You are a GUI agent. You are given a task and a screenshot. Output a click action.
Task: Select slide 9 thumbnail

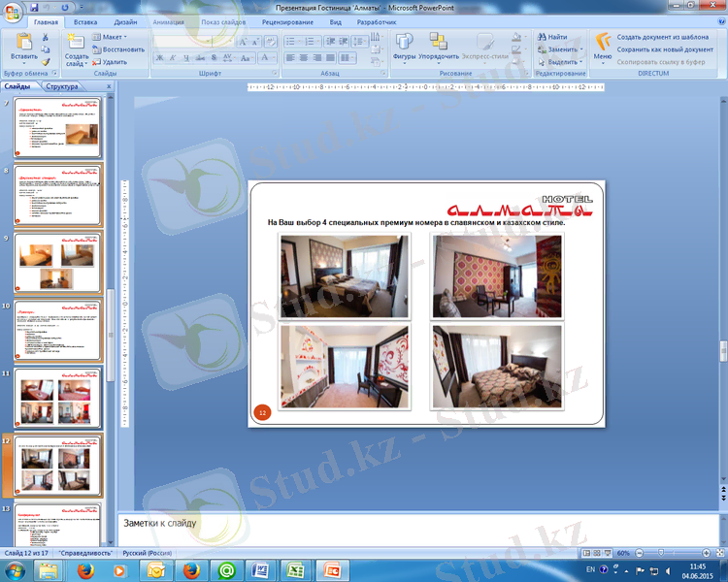[x=57, y=263]
